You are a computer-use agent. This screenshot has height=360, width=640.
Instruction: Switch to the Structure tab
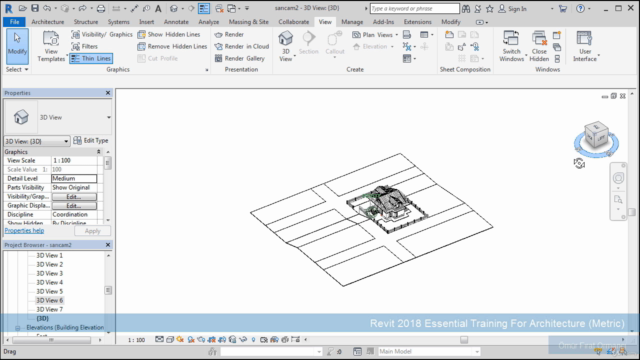pos(86,22)
